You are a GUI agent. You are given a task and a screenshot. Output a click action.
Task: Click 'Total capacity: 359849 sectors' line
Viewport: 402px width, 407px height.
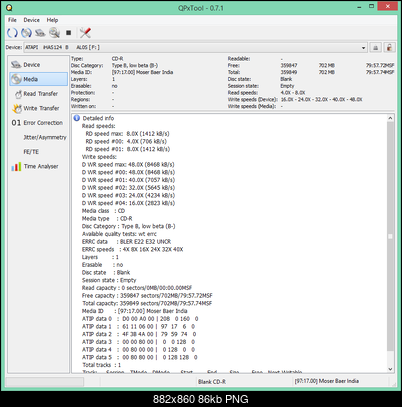tap(147, 303)
